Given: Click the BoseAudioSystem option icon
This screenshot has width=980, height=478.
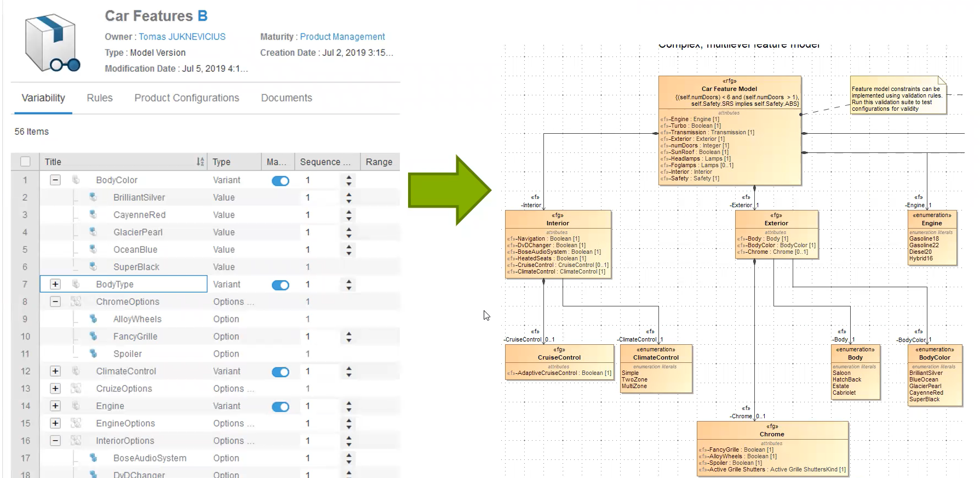Looking at the screenshot, I should [x=93, y=458].
